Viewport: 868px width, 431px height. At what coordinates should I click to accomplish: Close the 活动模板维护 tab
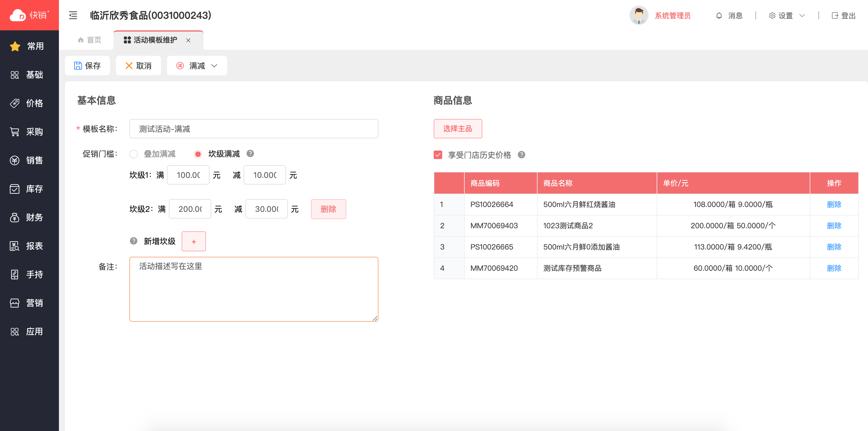pos(188,40)
